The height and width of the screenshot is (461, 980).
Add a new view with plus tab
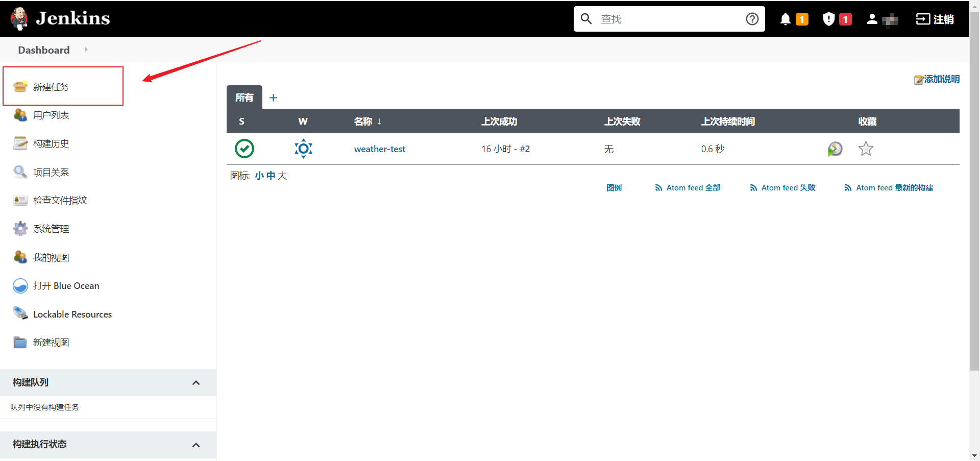273,98
